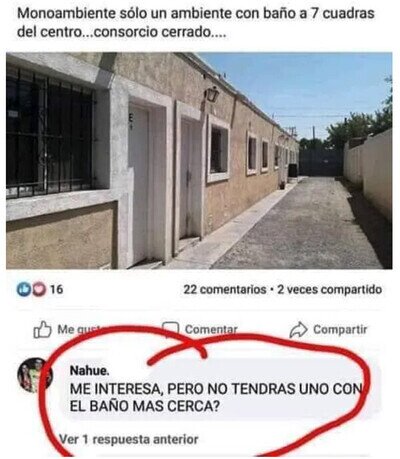Click the white door marked E in photo
The image size is (400, 459).
tap(139, 183)
